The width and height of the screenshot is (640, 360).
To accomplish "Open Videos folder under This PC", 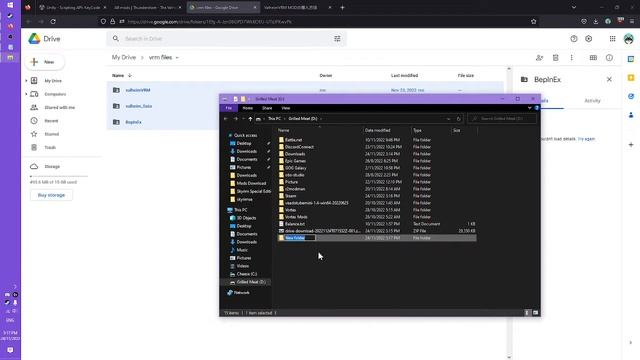I will (x=242, y=266).
